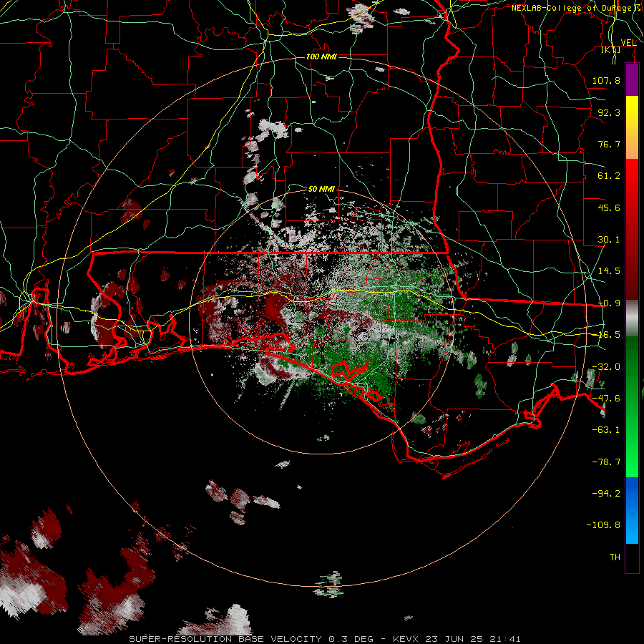Click the 45.6 velocity scale value
The height and width of the screenshot is (644, 644).
pos(609,208)
